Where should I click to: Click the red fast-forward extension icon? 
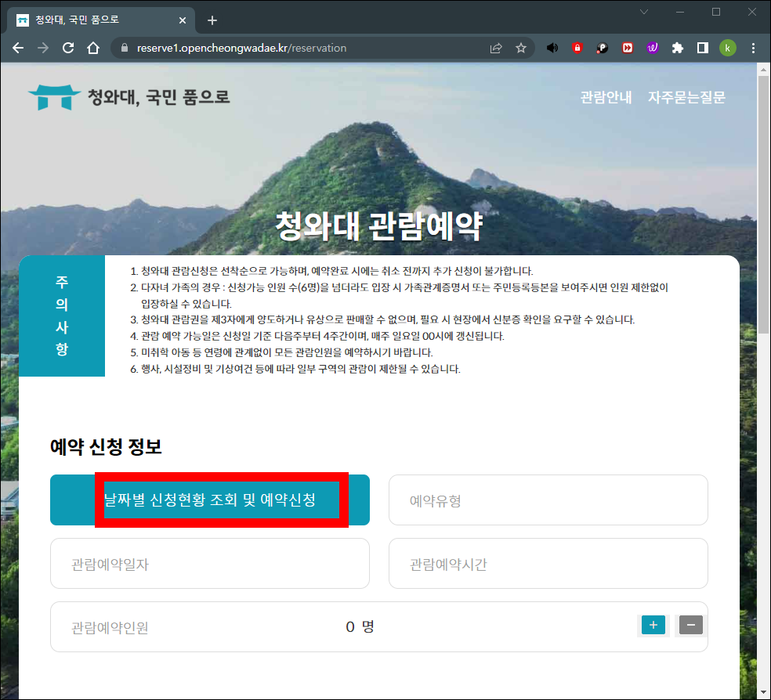628,48
